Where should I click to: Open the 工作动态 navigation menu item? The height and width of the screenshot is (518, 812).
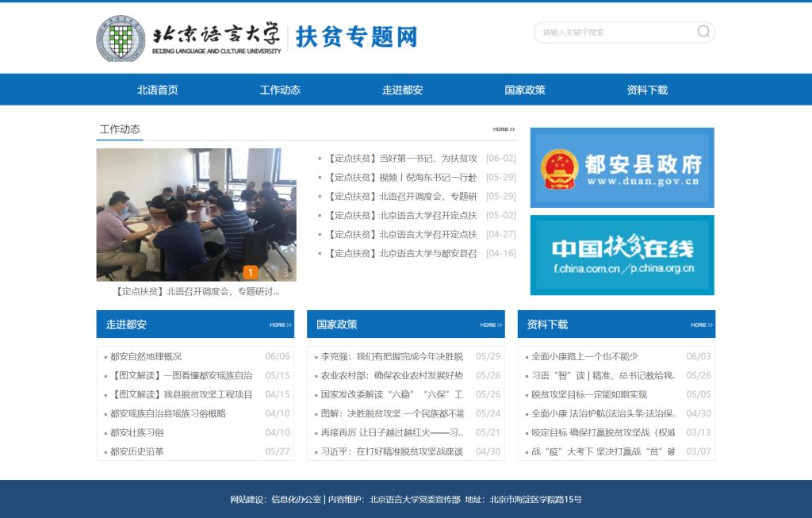point(280,90)
